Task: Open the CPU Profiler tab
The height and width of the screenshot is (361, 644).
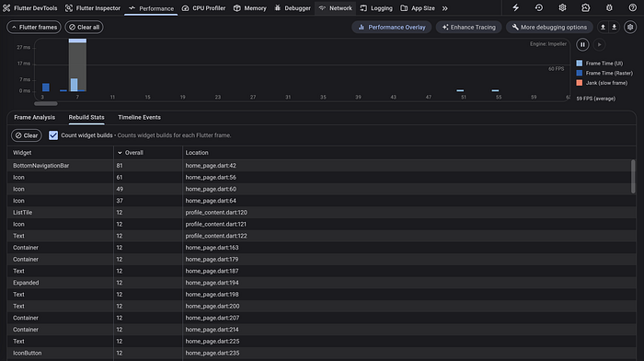Action: [203, 8]
